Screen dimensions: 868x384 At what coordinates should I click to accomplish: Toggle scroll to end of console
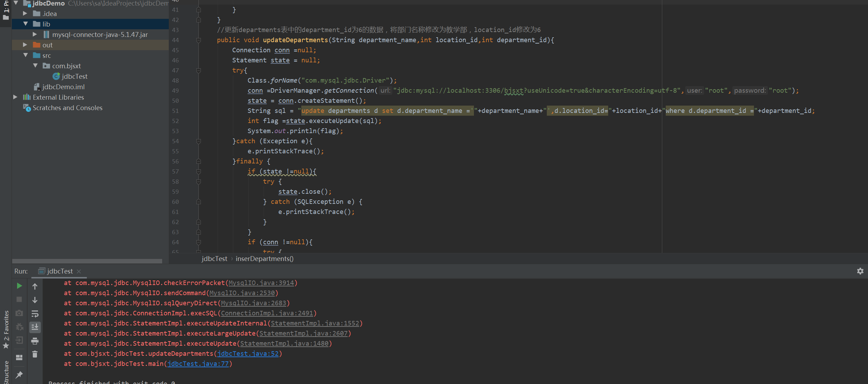[x=35, y=327]
